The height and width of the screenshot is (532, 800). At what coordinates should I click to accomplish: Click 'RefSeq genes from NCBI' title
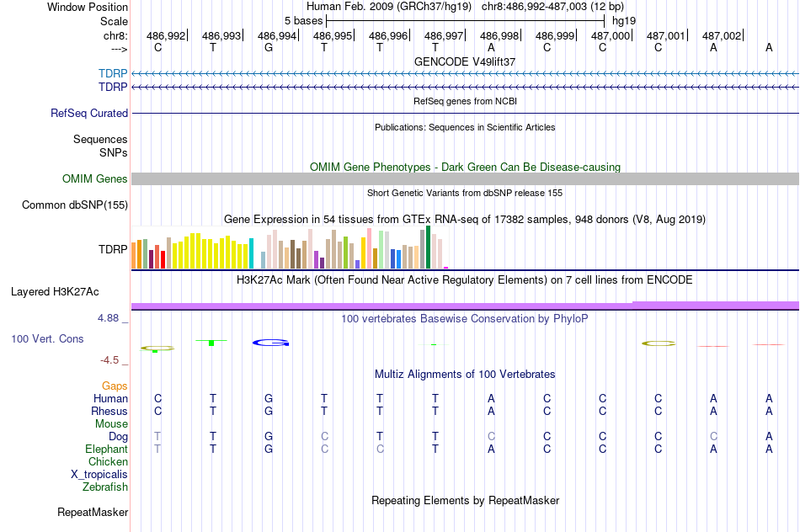465,102
